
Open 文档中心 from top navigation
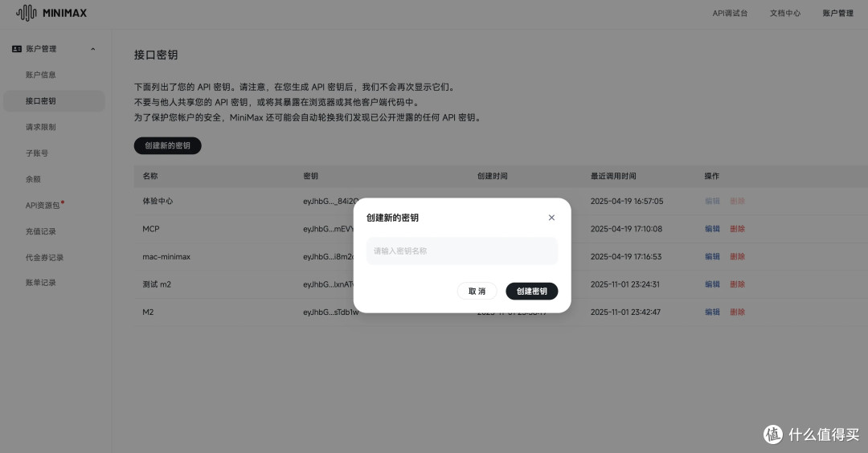click(785, 13)
